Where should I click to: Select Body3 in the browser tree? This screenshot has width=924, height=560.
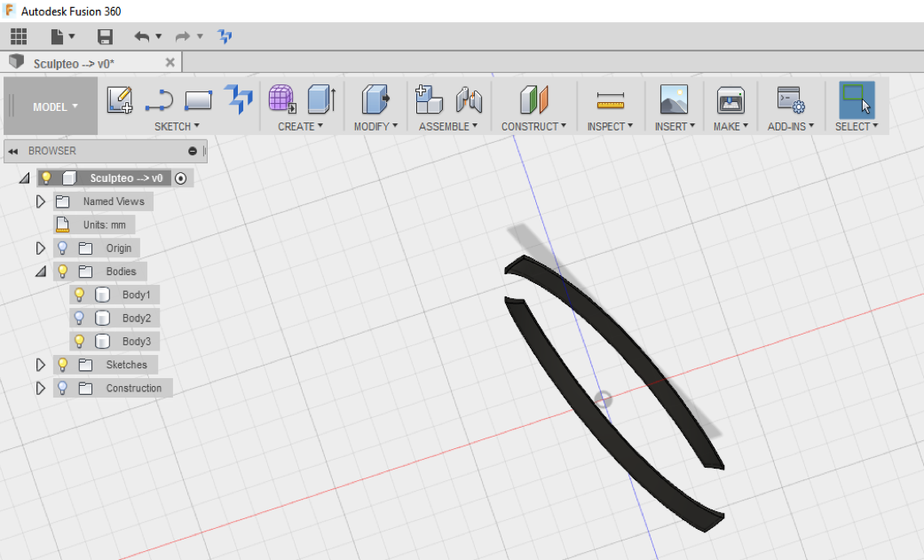[136, 342]
